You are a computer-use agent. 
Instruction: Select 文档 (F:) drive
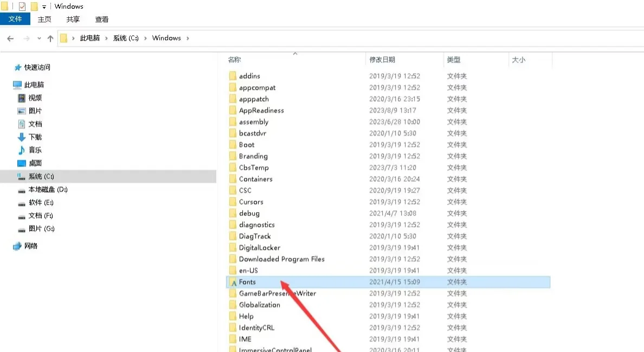click(41, 216)
